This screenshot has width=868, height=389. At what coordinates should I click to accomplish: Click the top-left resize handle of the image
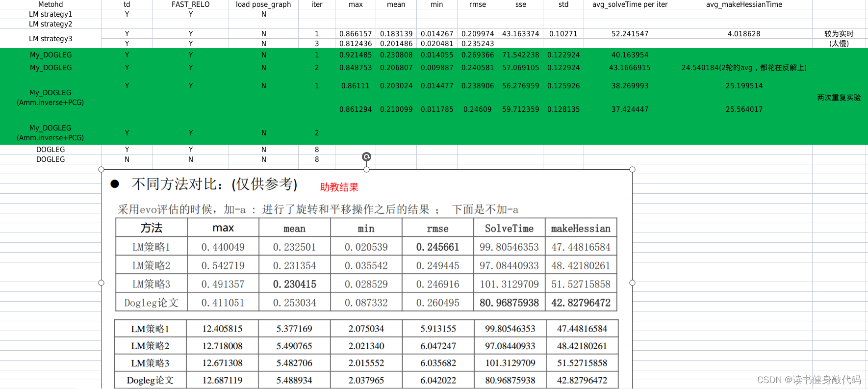point(102,170)
